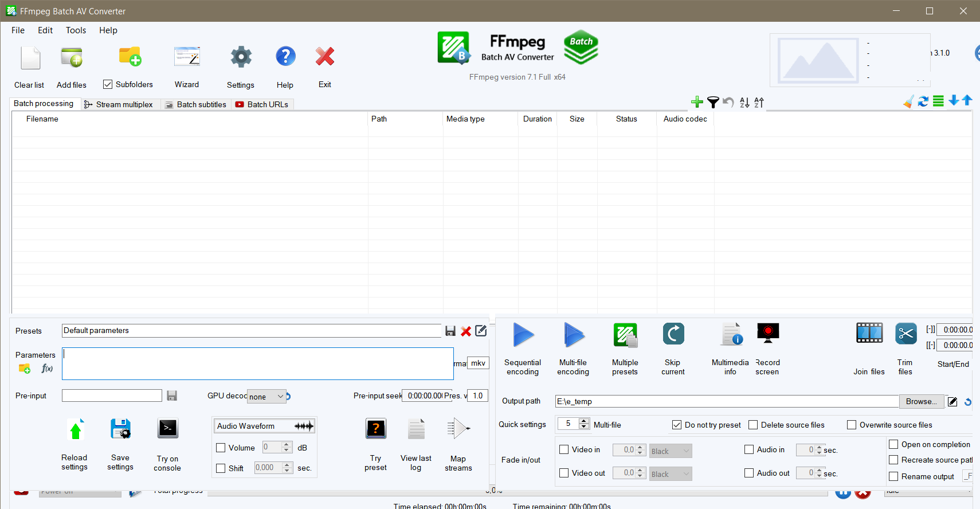Open the GPU decode dropdown

[x=266, y=396]
